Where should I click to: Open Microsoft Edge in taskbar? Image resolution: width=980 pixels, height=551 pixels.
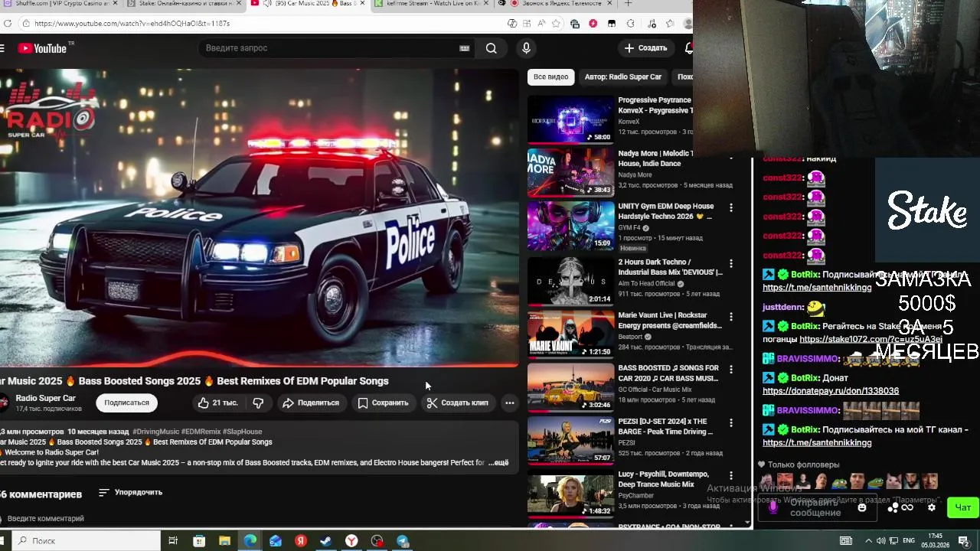coord(250,541)
